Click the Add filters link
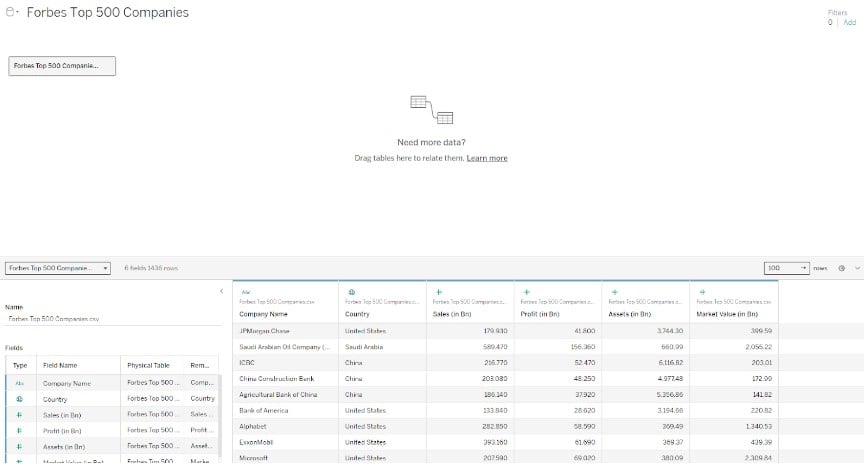Viewport: 865px width, 466px height. tap(850, 22)
